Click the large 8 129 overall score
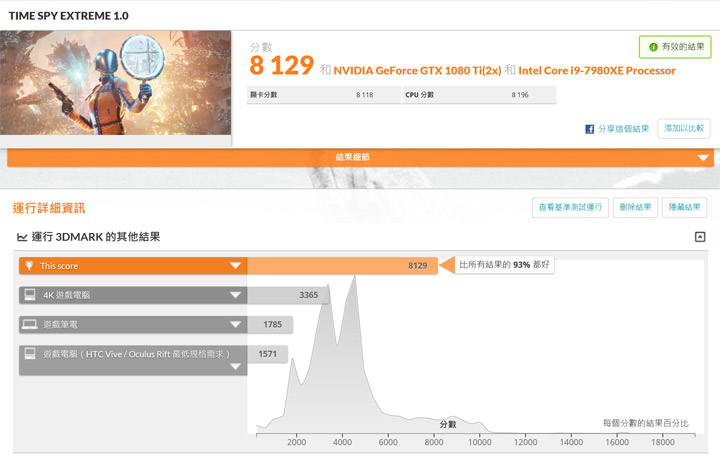Viewport: 720px width, 455px height. point(281,66)
